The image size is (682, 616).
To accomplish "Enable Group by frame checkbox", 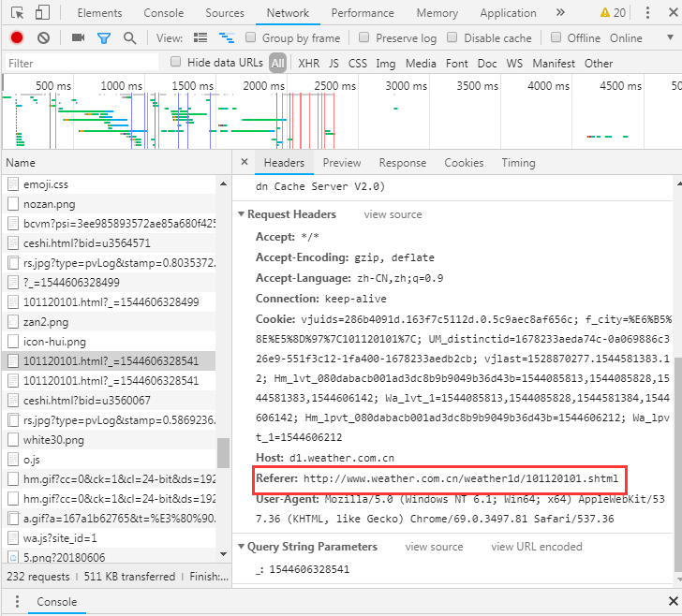I will pos(250,37).
